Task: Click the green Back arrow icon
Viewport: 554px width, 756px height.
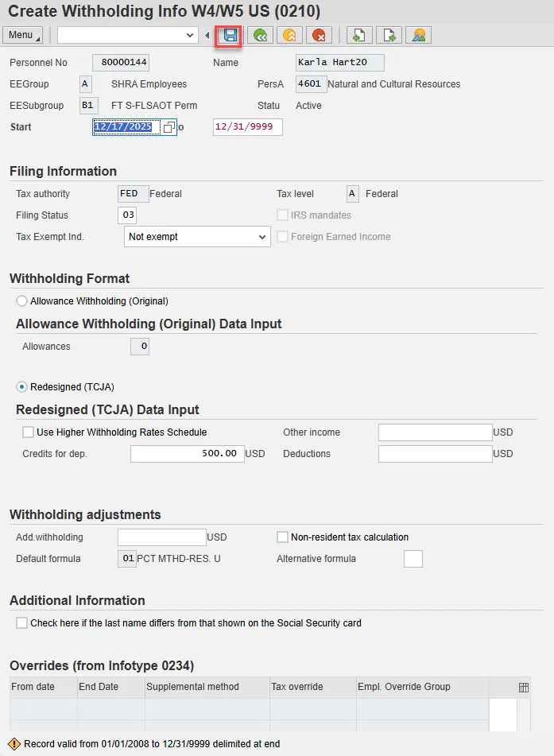Action: pos(259,35)
